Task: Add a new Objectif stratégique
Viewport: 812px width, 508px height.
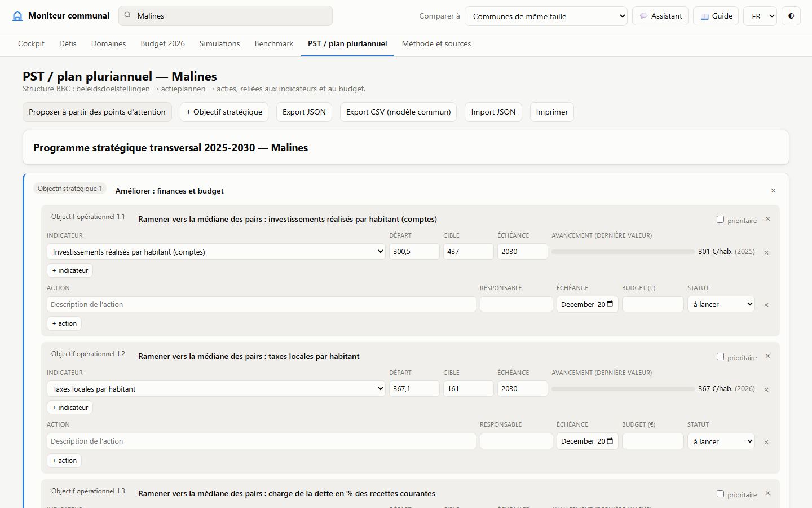Action: [x=224, y=112]
